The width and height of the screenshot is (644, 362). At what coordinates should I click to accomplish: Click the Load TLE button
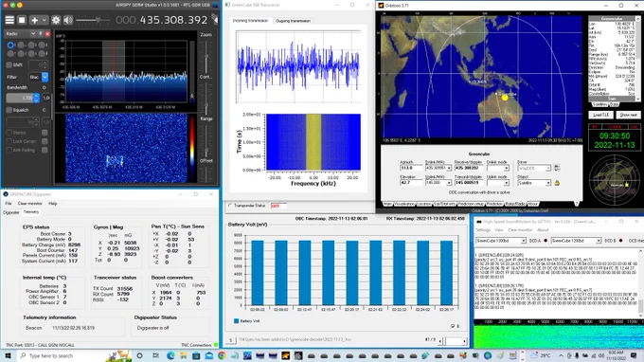(x=600, y=115)
